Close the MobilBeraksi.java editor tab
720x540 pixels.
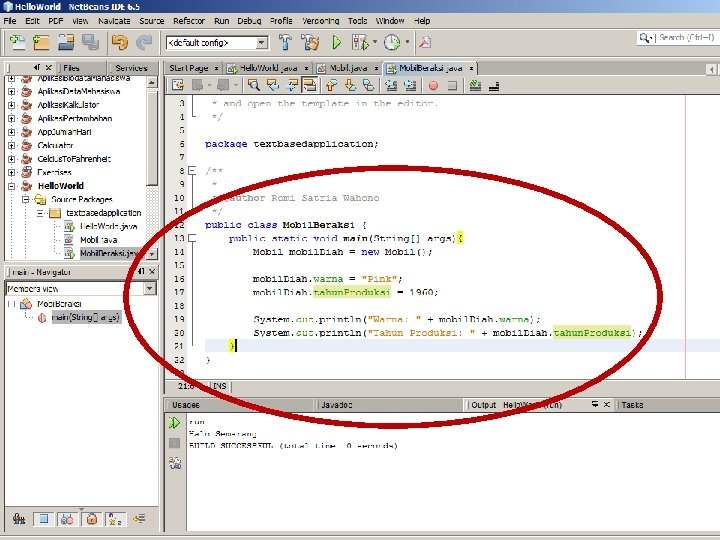pyautogui.click(x=471, y=68)
